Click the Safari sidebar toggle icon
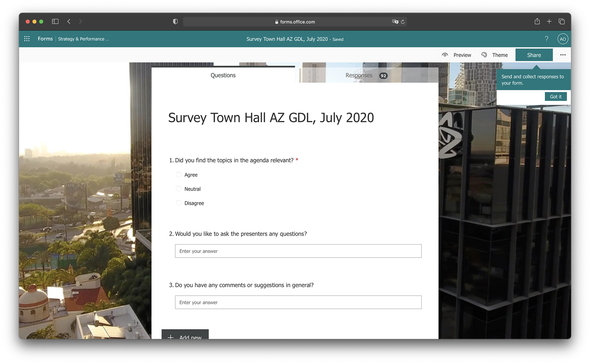Image resolution: width=590 pixels, height=364 pixels. click(x=55, y=22)
